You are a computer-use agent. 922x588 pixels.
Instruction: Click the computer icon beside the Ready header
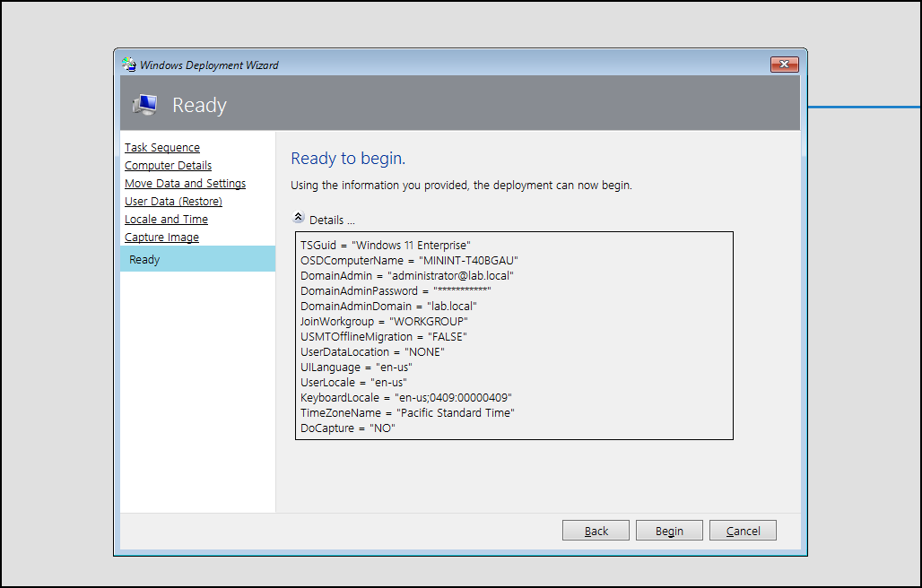[144, 105]
